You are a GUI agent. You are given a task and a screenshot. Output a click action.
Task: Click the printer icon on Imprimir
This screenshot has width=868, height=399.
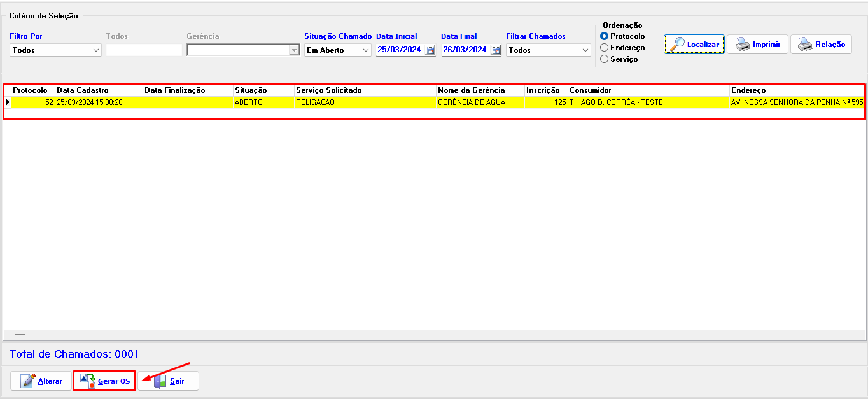[x=742, y=45]
